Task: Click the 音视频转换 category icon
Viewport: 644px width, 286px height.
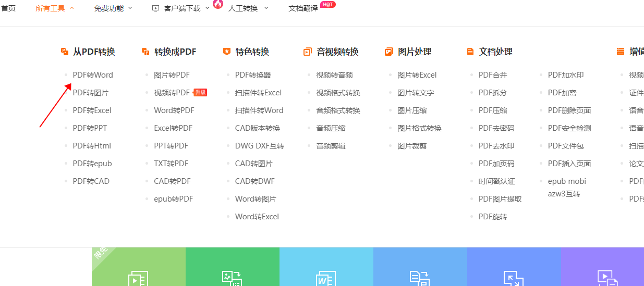Action: tap(307, 52)
